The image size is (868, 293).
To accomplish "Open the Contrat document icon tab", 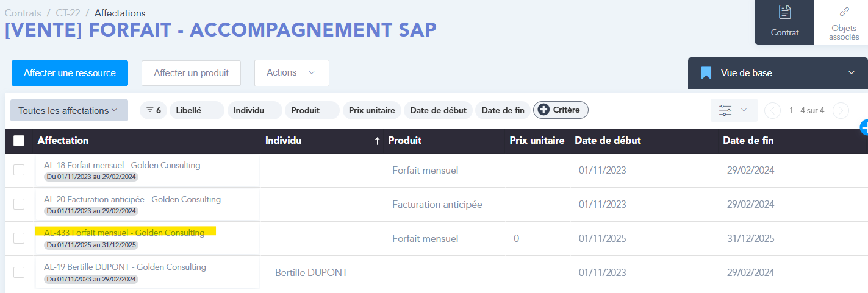I will (x=784, y=12).
